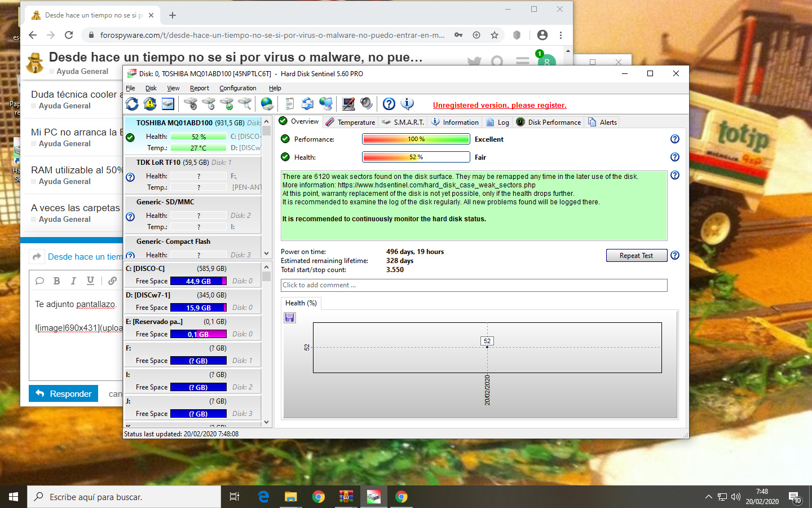
Task: Open the text report document icon
Action: (289, 104)
